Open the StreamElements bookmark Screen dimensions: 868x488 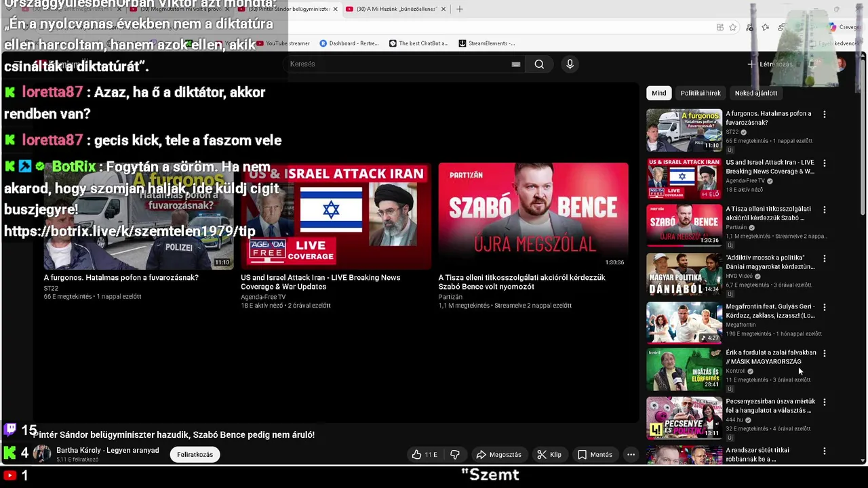[x=486, y=43]
